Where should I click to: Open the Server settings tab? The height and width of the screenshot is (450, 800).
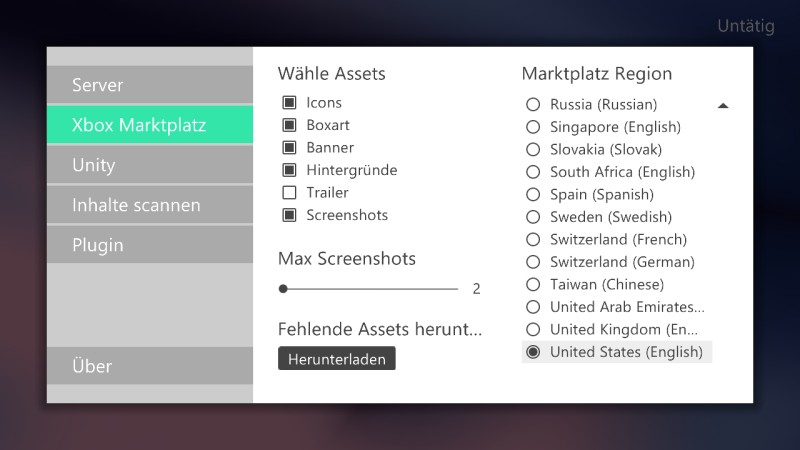point(149,85)
